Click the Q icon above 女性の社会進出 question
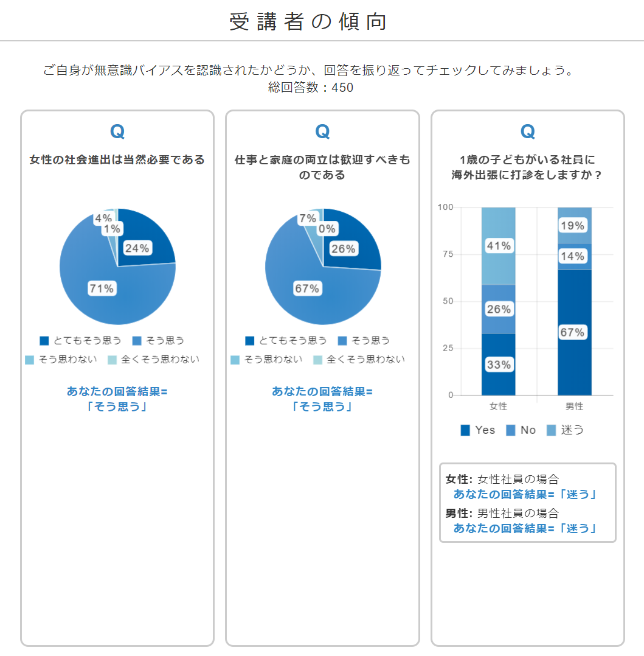 [117, 132]
